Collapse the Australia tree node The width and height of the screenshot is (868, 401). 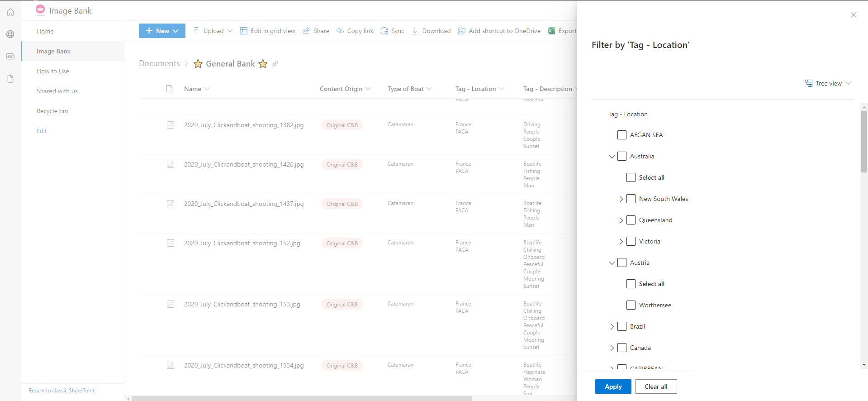(x=612, y=157)
